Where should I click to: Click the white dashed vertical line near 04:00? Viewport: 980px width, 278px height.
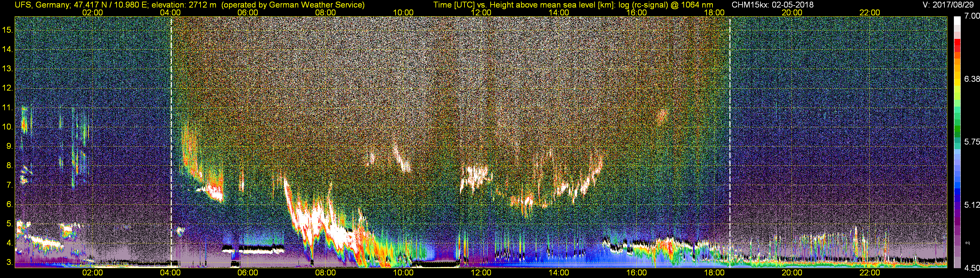click(171, 142)
